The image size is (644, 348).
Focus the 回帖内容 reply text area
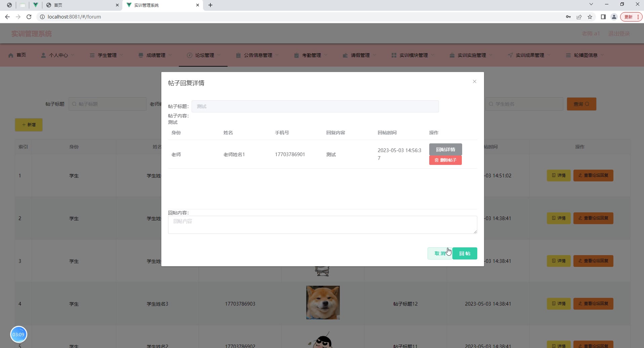322,225
